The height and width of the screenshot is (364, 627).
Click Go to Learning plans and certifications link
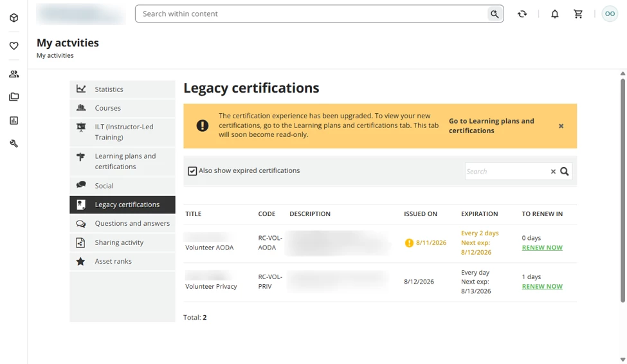[491, 125]
